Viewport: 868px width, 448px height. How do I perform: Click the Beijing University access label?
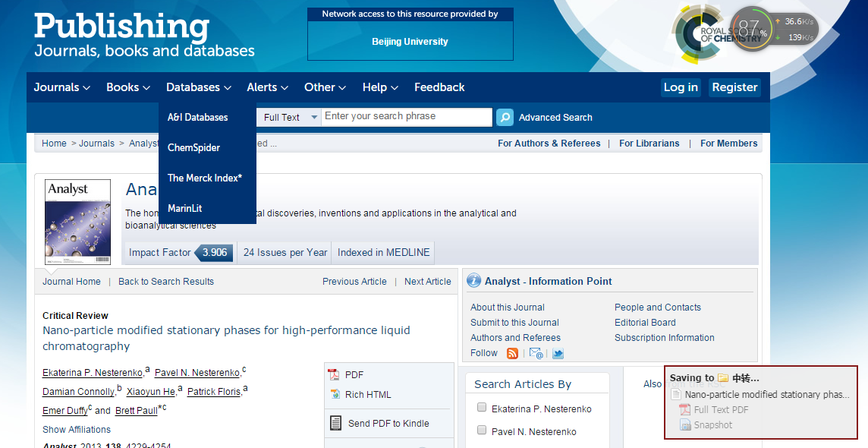coord(410,42)
